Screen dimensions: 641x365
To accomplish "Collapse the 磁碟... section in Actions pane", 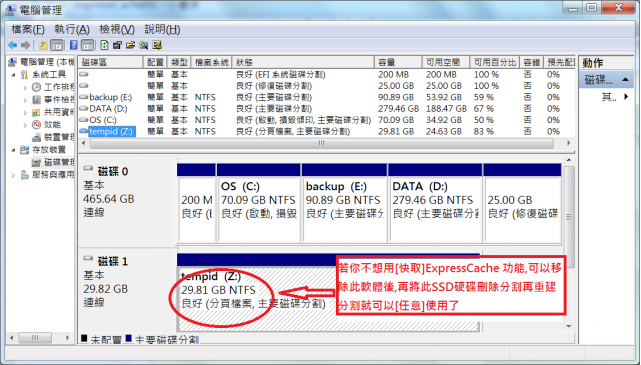I will tap(625, 80).
